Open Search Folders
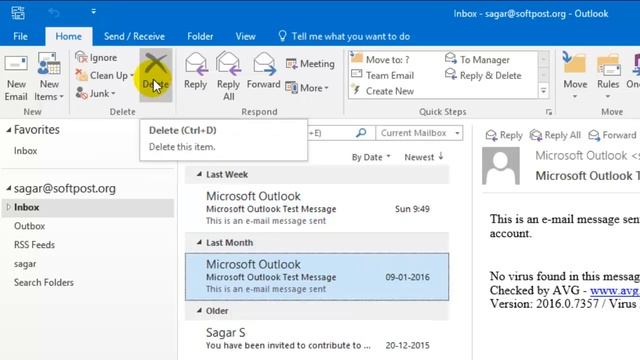Image resolution: width=640 pixels, height=360 pixels. [44, 282]
